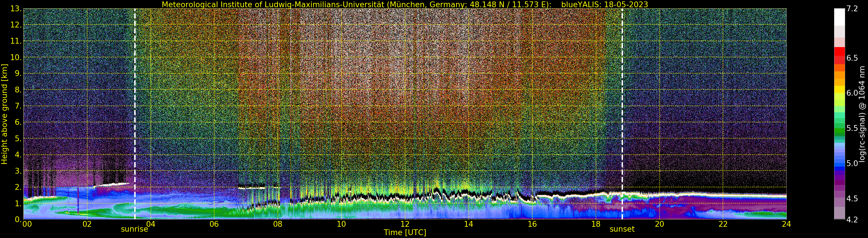Click the height-axis tick label '12.'
The image size is (868, 238).
(16, 25)
